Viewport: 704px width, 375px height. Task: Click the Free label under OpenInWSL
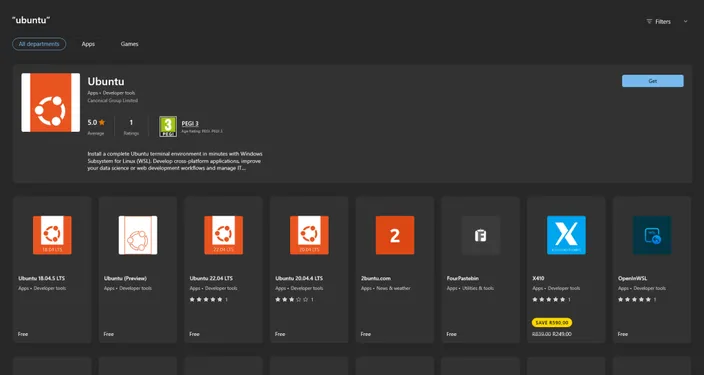pyautogui.click(x=623, y=334)
